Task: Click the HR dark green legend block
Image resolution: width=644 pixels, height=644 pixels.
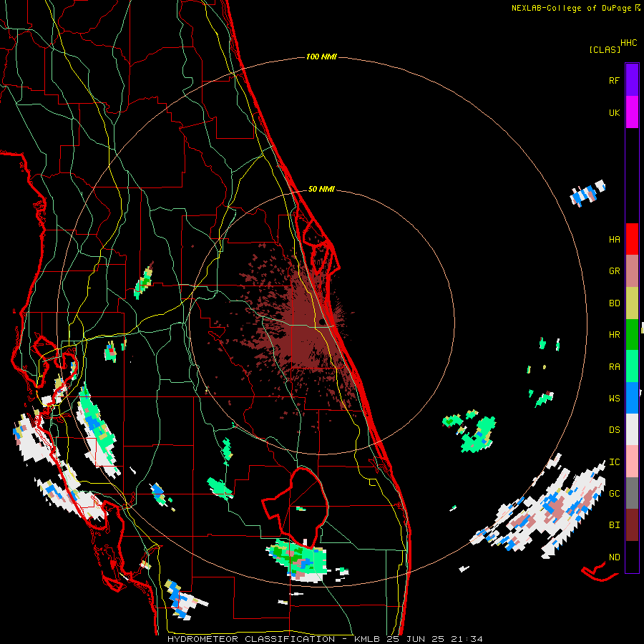Action: point(632,335)
